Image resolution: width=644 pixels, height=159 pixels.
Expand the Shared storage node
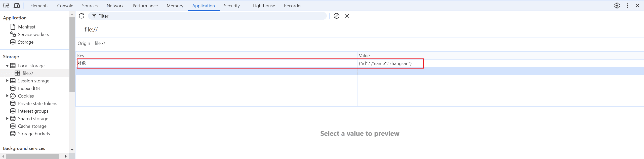7,118
